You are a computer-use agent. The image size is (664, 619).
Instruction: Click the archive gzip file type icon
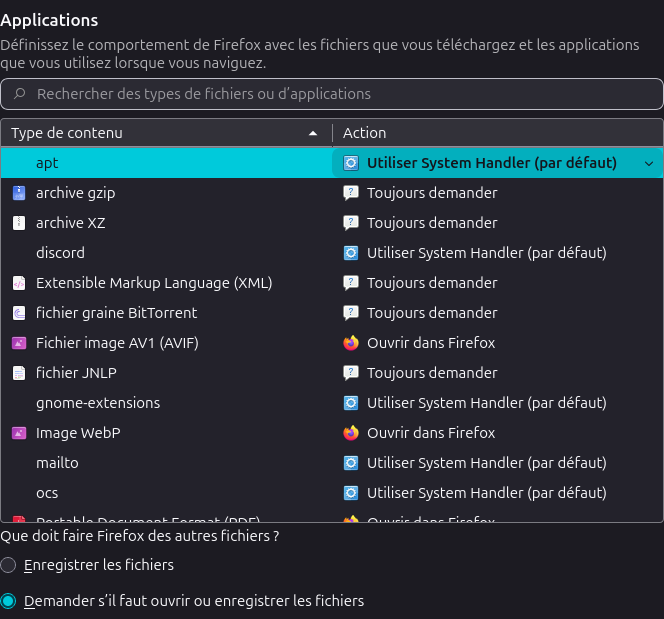point(18,193)
